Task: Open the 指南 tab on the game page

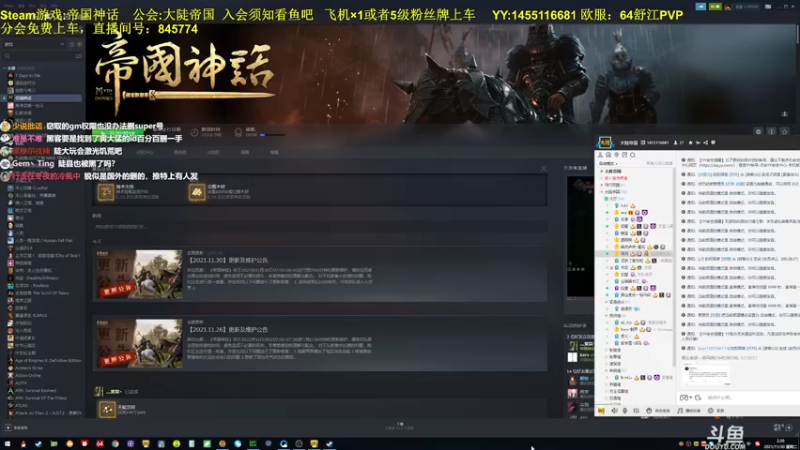Action: [245, 152]
